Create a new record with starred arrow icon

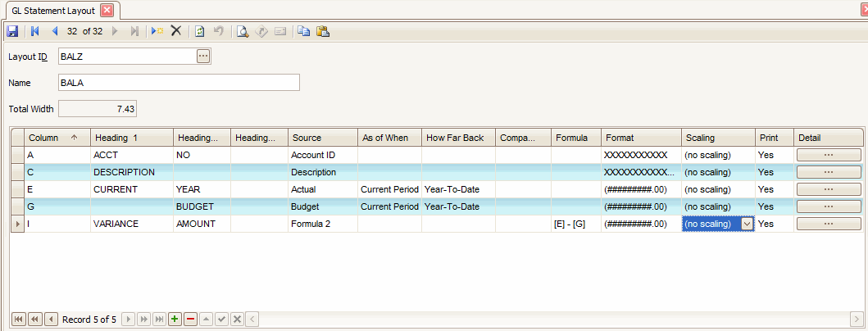[157, 31]
